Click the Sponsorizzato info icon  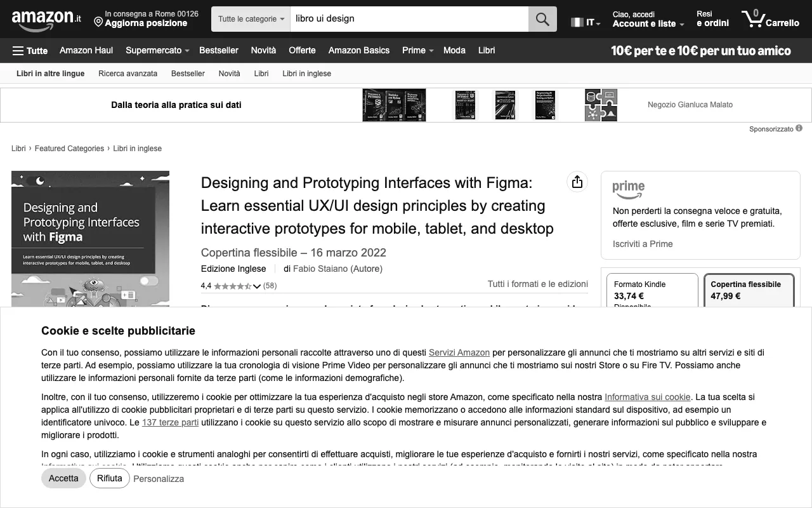point(799,129)
